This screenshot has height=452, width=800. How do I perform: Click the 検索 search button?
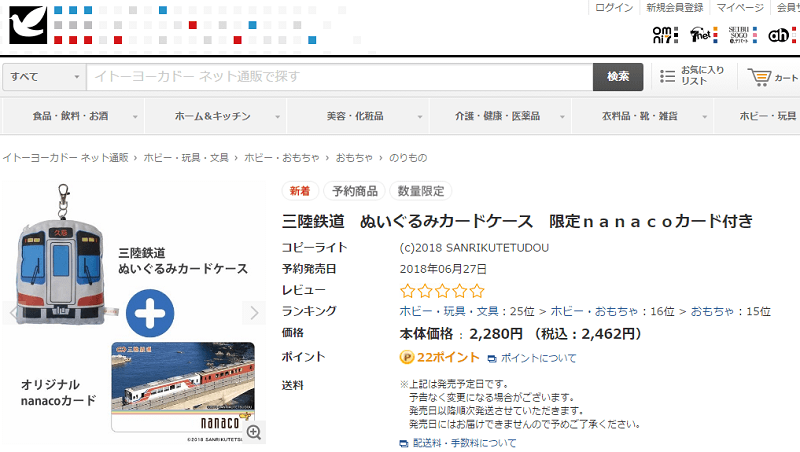click(x=618, y=77)
